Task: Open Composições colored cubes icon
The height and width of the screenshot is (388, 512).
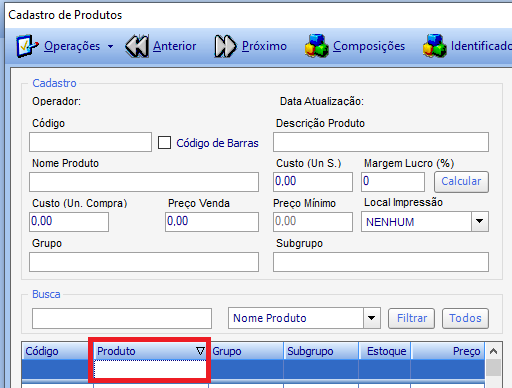Action: pos(316,46)
